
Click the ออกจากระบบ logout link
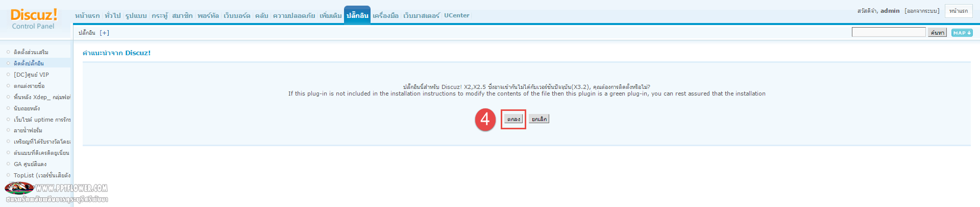(x=922, y=11)
